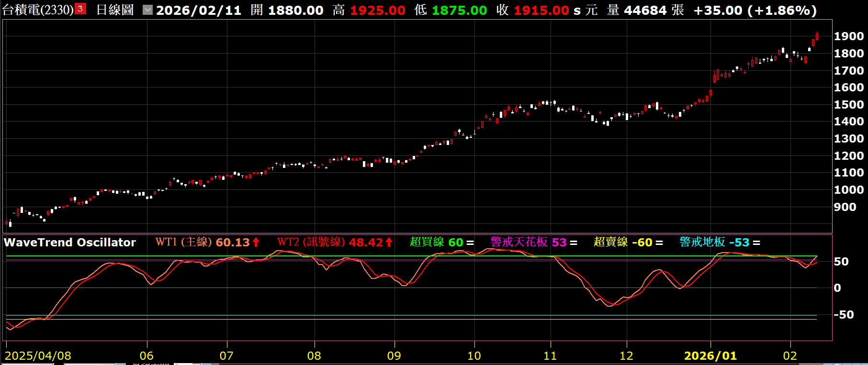The width and height of the screenshot is (868, 365).
Task: Click the 1500 price axis label
Action: [x=848, y=105]
